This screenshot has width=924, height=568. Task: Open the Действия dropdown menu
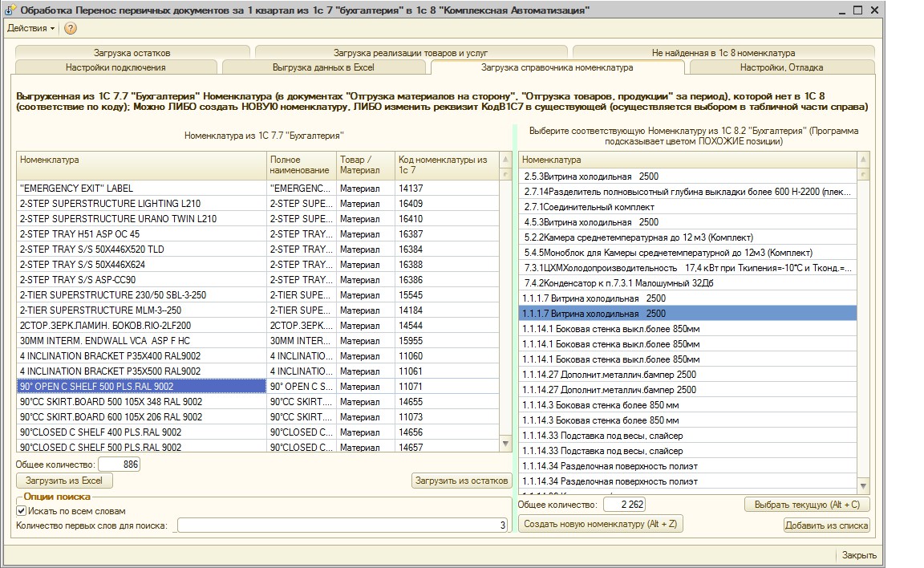point(30,28)
